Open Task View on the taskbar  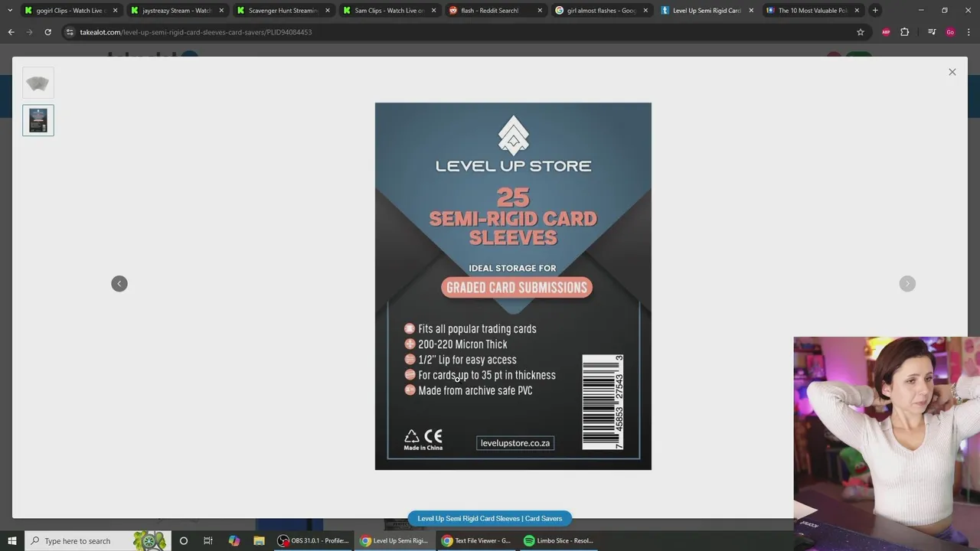207,540
